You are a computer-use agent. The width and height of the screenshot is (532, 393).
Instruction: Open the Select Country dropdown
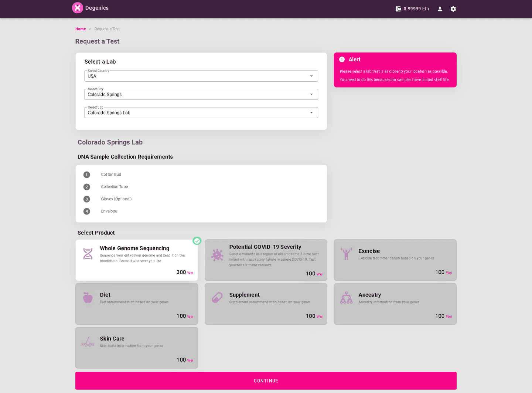[x=201, y=76]
